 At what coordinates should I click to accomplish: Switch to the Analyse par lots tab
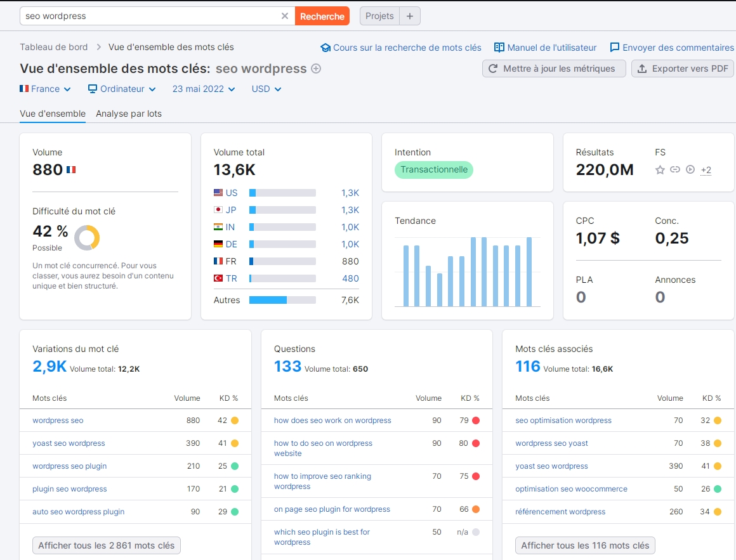(129, 114)
